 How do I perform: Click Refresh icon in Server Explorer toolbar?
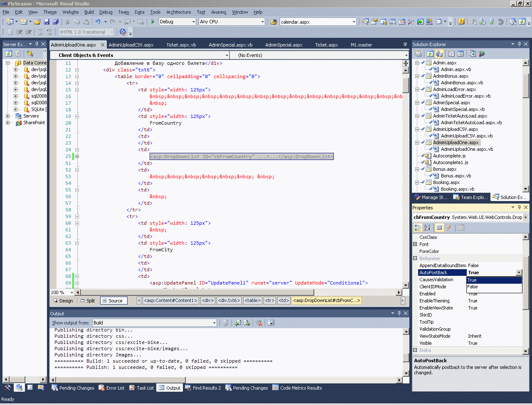[8, 54]
